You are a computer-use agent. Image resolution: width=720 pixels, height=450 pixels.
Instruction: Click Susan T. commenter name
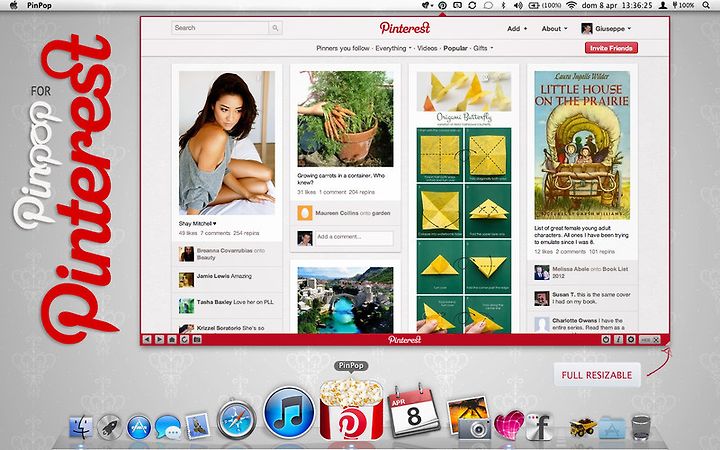564,295
